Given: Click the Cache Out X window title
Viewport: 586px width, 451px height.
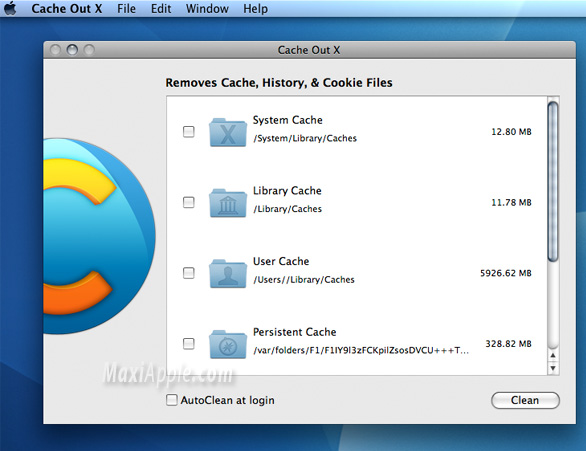Looking at the screenshot, I should pyautogui.click(x=309, y=50).
